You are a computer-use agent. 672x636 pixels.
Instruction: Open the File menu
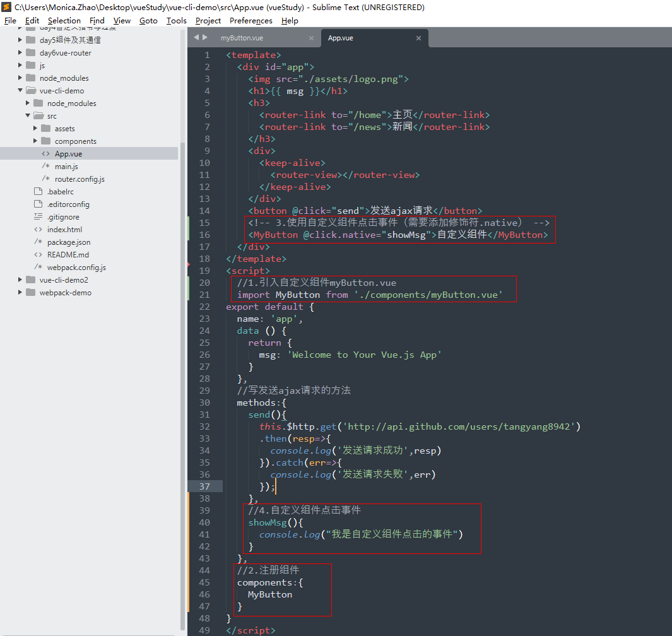[10, 21]
